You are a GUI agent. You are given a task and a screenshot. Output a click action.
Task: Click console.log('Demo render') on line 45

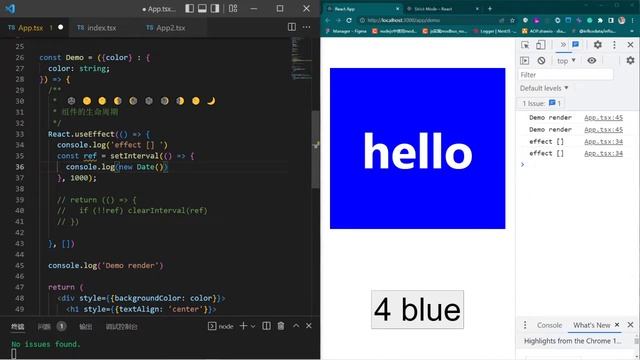pyautogui.click(x=105, y=265)
